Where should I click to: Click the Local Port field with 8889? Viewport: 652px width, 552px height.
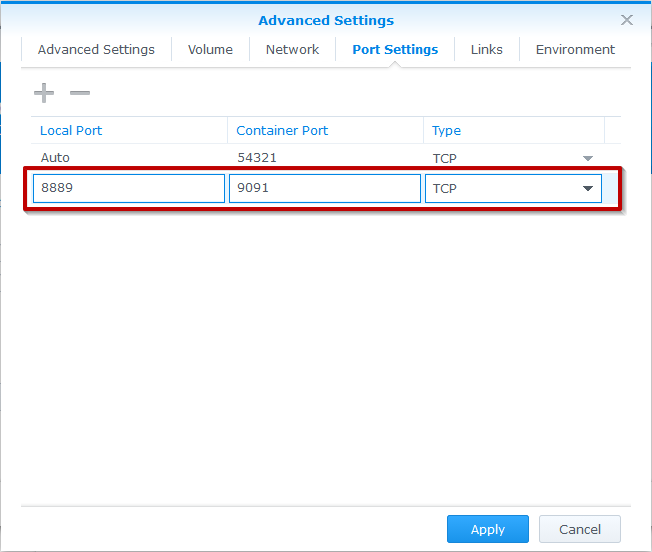coord(128,189)
